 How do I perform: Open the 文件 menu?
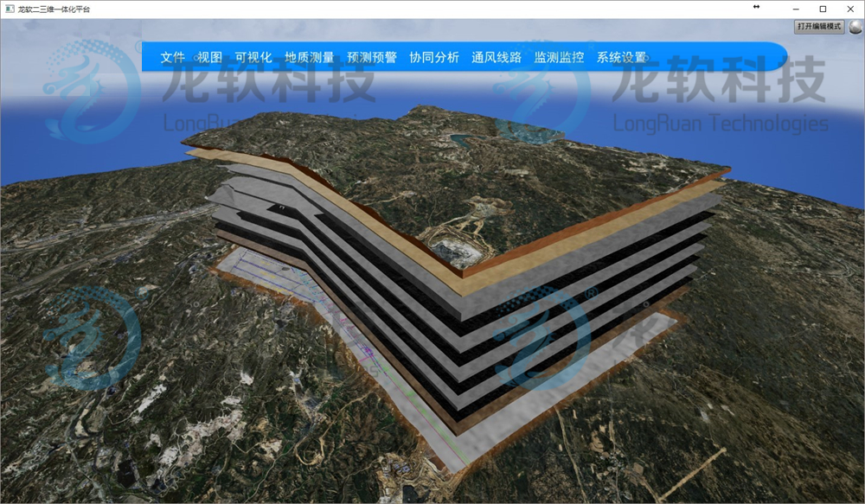[x=171, y=55]
